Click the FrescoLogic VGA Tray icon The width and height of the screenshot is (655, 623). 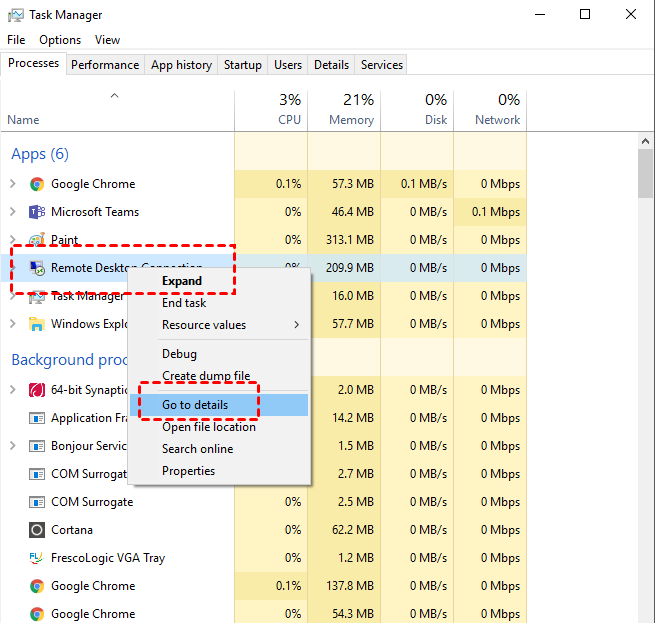37,558
